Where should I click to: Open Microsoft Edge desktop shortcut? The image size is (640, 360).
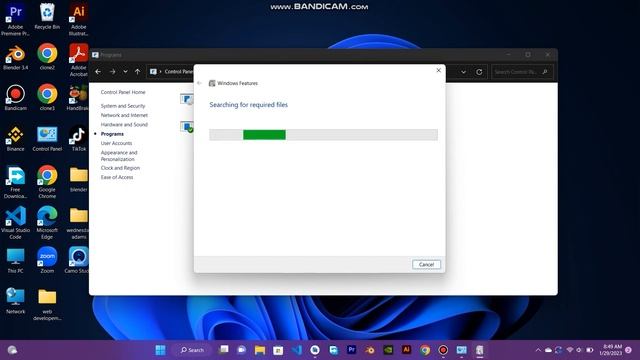47,223
